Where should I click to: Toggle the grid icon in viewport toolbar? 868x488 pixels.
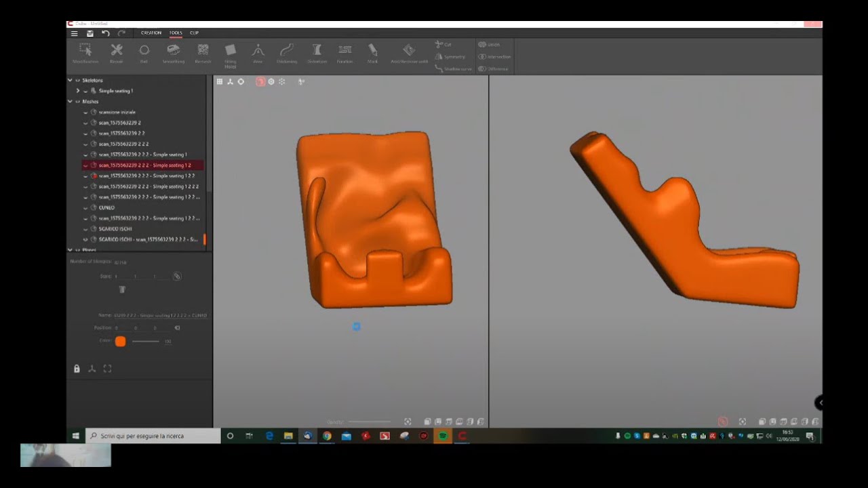coord(220,81)
